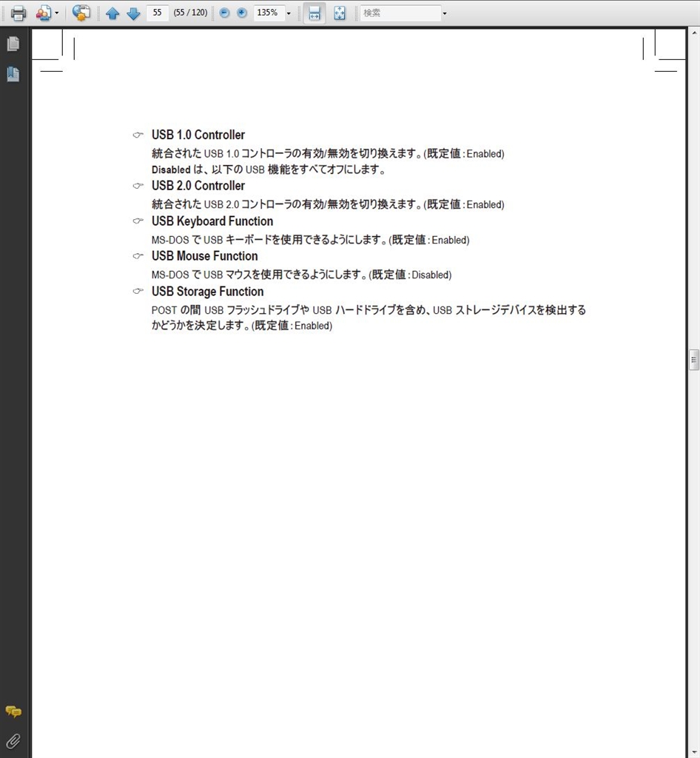Click the pointing-hand bullet beside USB 1.0 Controller
The image size is (700, 758).
click(x=138, y=135)
